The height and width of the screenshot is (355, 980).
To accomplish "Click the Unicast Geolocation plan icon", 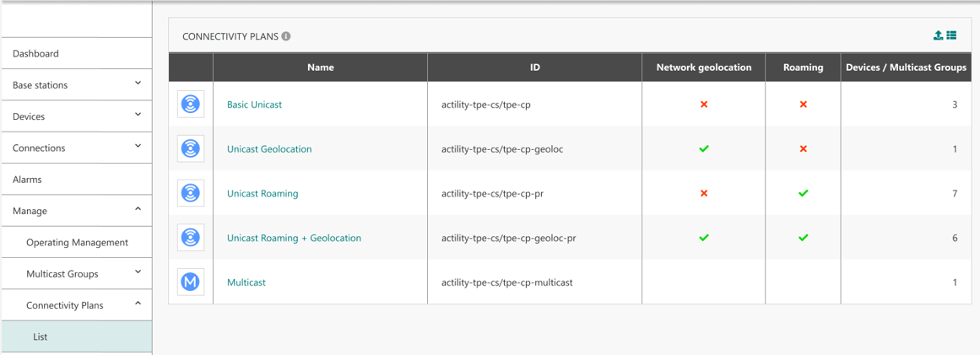I will 191,149.
